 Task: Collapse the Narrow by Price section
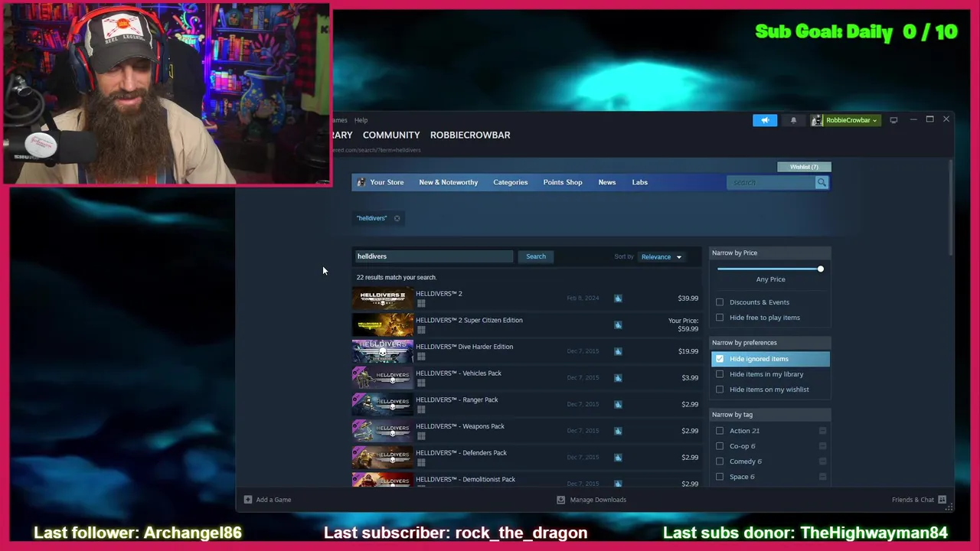pyautogui.click(x=770, y=253)
